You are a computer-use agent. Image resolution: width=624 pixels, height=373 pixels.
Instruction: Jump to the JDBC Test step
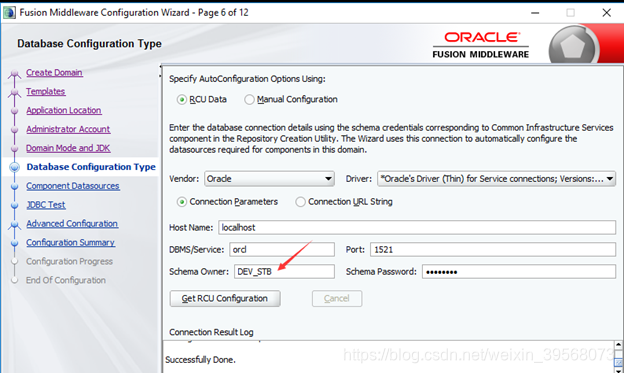click(46, 205)
